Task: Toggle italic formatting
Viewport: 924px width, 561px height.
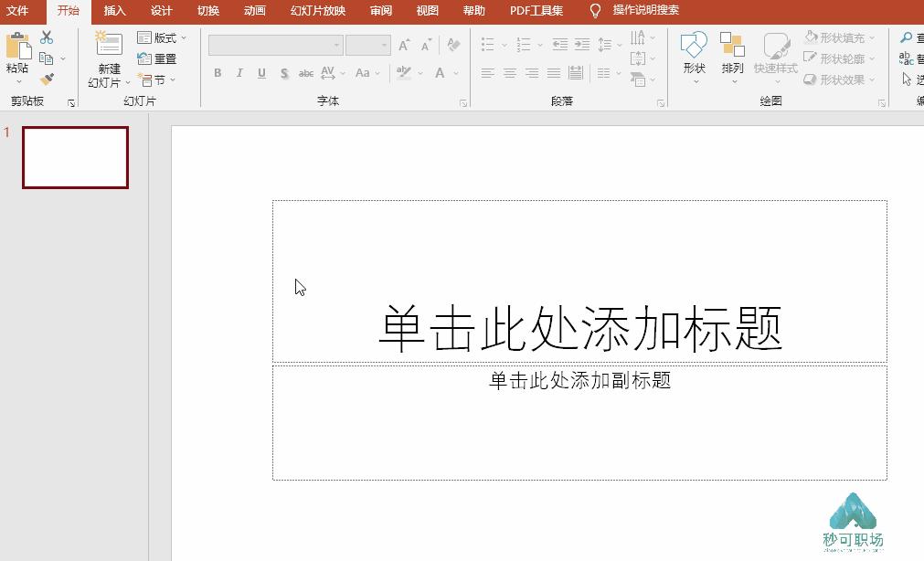Action: [x=239, y=73]
